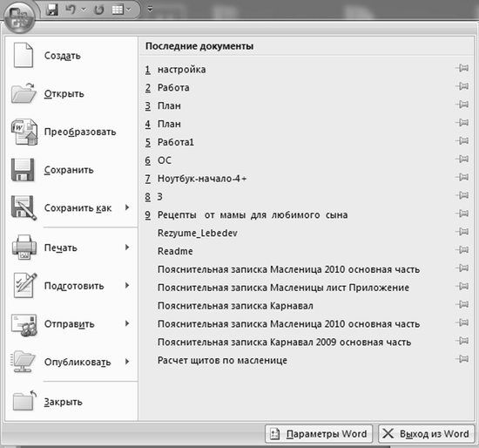
Task: Click the Save floppy icon in quick access toolbar
Action: (52, 10)
